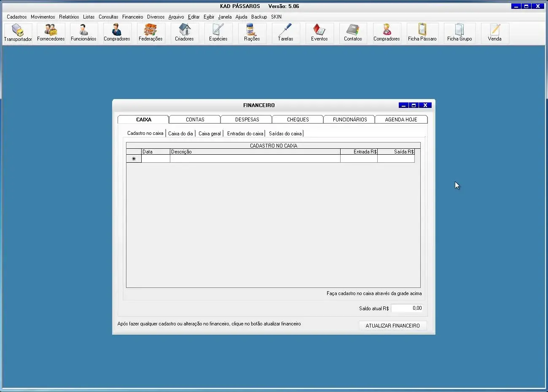Open the Venda pencil icon
The width and height of the screenshot is (548, 392).
(x=494, y=33)
